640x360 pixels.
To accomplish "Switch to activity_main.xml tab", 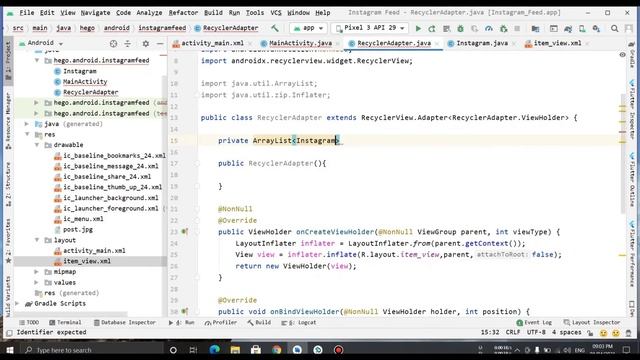I will pos(212,43).
